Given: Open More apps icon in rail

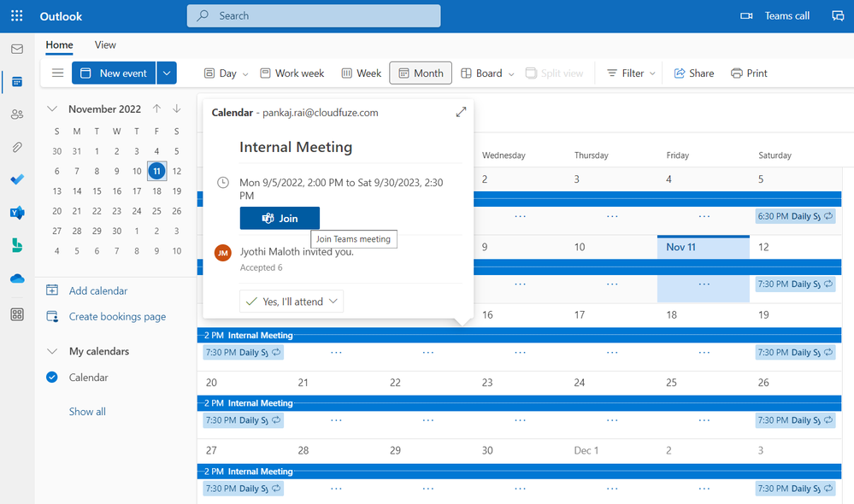Looking at the screenshot, I should (17, 314).
